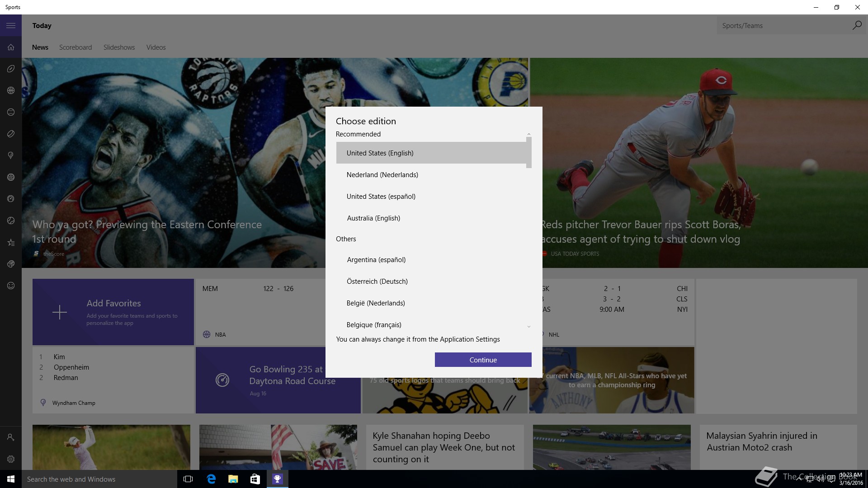The height and width of the screenshot is (488, 868).
Task: Open My Favorites star list icon
Action: pos(11,242)
